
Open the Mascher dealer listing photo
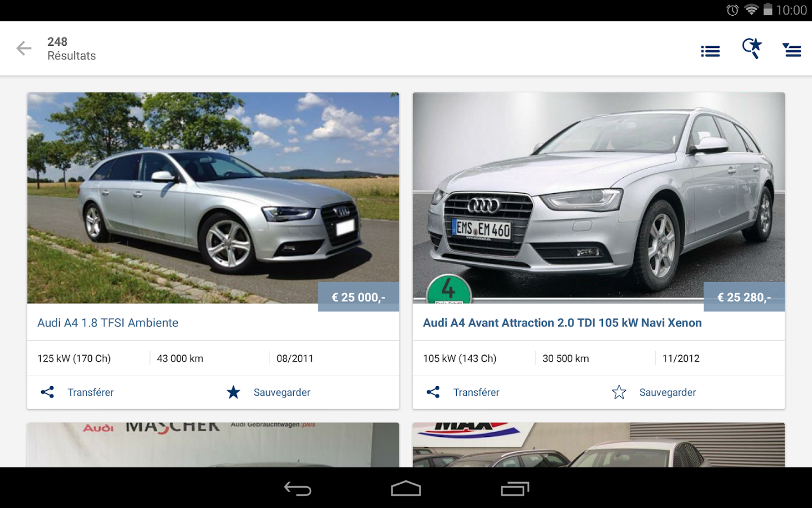[213, 445]
